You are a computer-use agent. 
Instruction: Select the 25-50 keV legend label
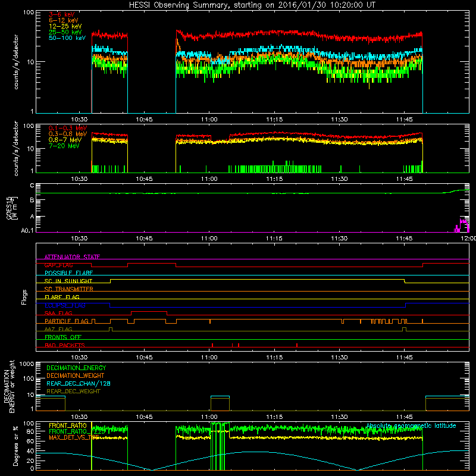pos(65,32)
